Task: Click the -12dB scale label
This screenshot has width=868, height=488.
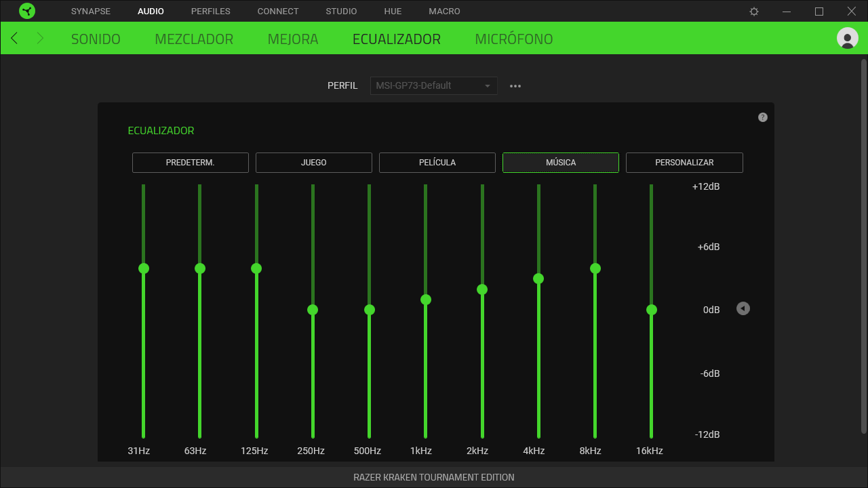Action: (x=707, y=434)
